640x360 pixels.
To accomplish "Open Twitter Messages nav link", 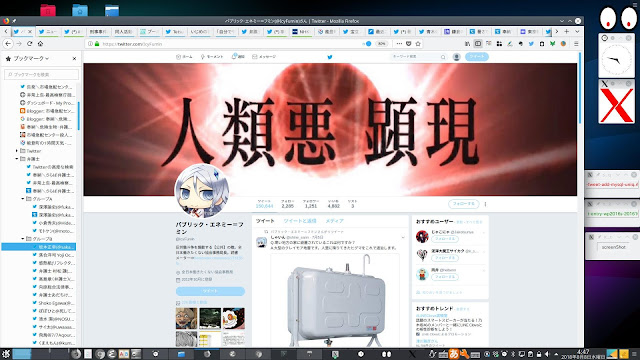I will [x=264, y=57].
